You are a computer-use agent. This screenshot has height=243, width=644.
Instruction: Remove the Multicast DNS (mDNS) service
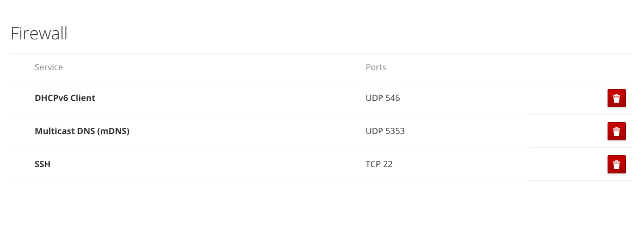point(616,131)
